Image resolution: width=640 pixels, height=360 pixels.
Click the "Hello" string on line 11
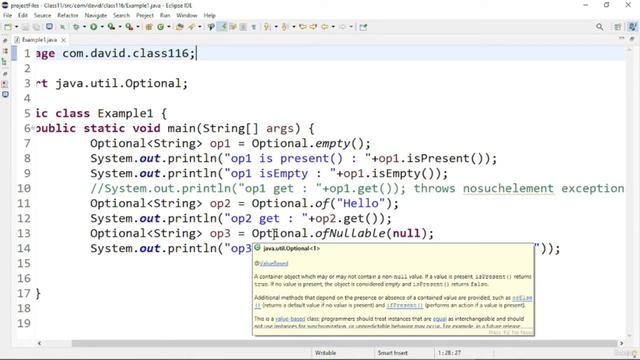(x=361, y=203)
